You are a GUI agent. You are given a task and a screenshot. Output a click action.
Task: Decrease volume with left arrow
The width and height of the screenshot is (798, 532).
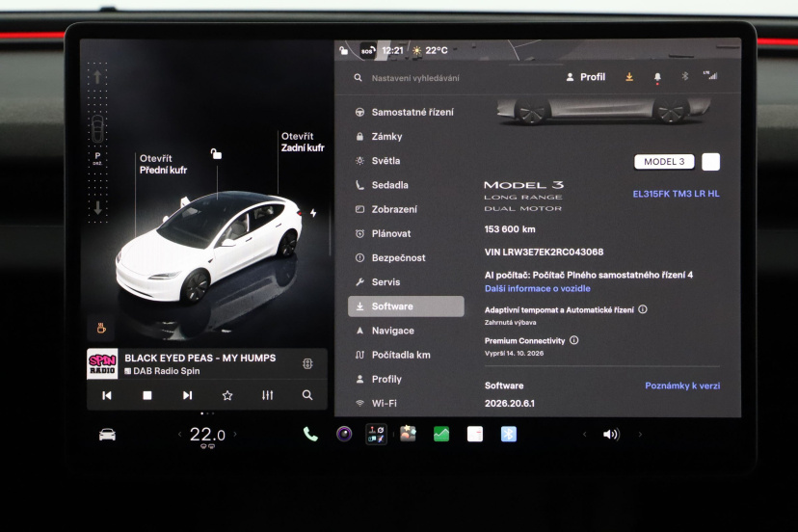(584, 435)
